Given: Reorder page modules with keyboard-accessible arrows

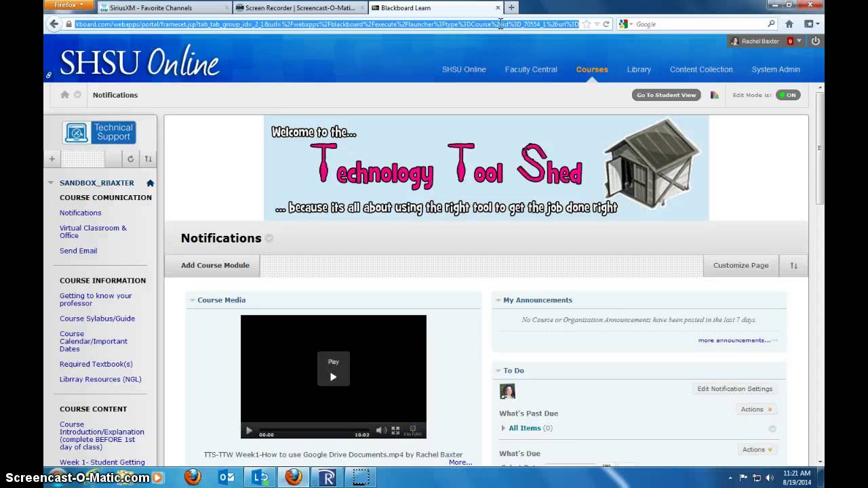Looking at the screenshot, I should pyautogui.click(x=793, y=266).
